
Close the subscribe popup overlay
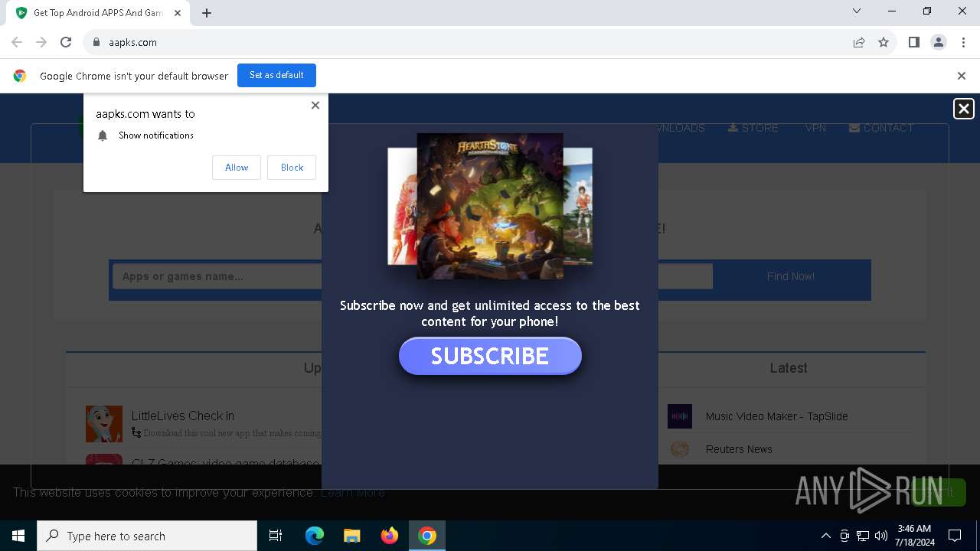(x=963, y=109)
